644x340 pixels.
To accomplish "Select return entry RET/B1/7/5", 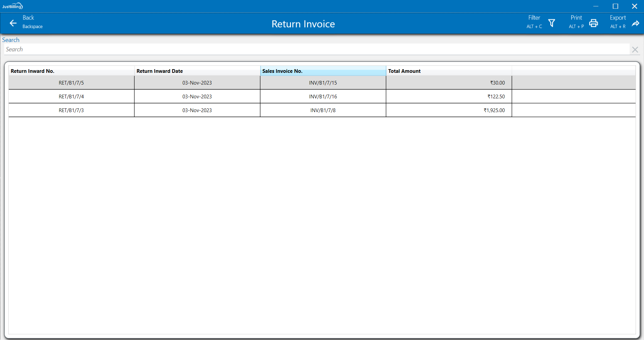I will (71, 83).
